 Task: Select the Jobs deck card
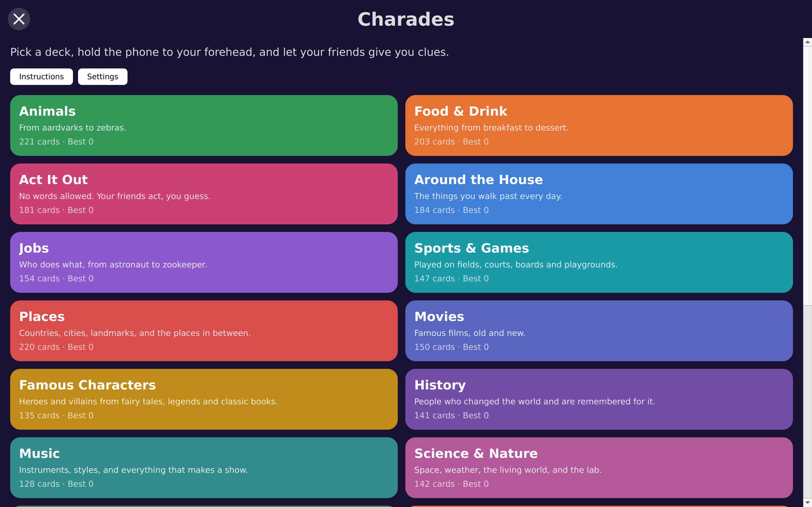(204, 262)
